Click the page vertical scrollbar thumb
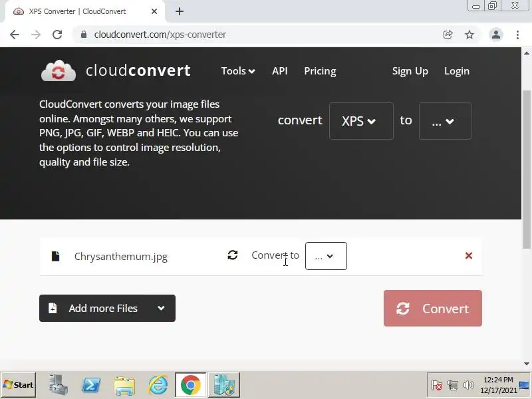Image resolution: width=532 pixels, height=399 pixels. pyautogui.click(x=526, y=170)
